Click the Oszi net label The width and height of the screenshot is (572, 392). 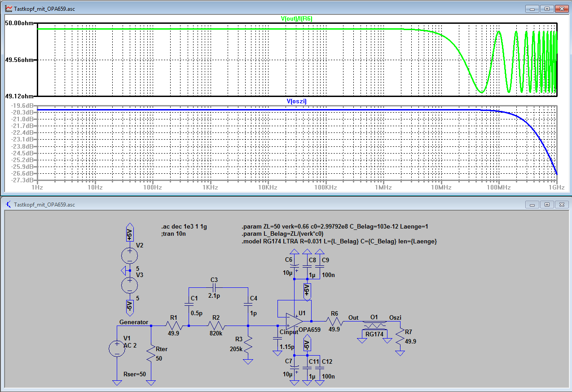395,318
